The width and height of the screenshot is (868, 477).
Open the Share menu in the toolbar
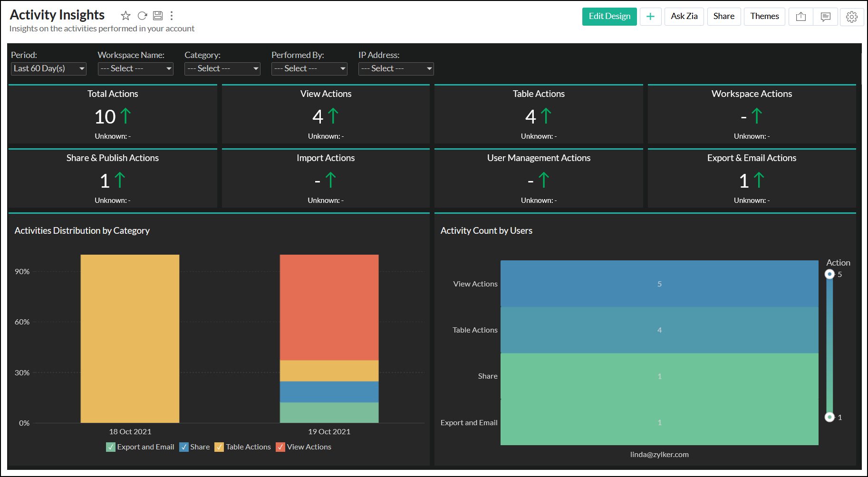[x=723, y=17]
